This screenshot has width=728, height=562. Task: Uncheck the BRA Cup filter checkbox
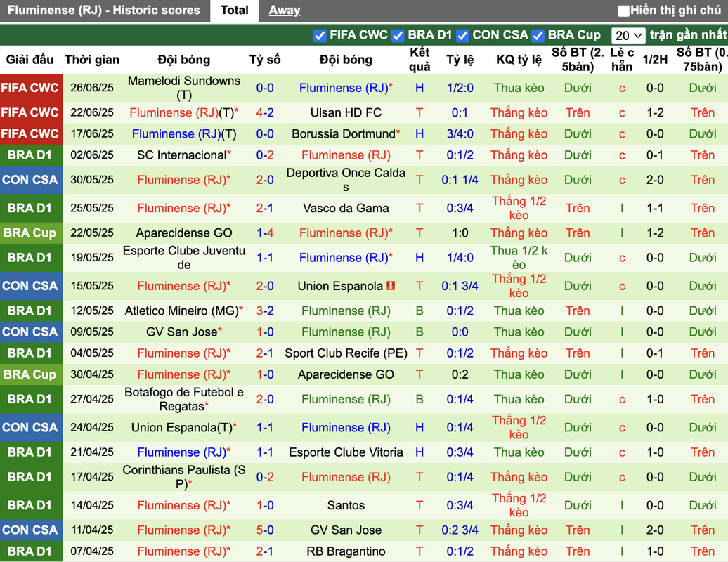coord(538,36)
